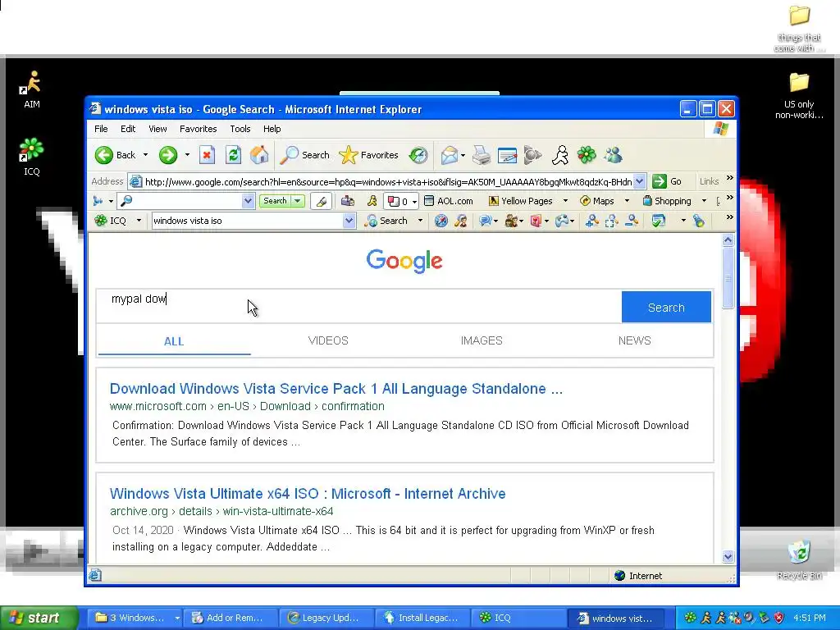Open the AOL.com link in the toolbar
The image size is (840, 630).
449,201
